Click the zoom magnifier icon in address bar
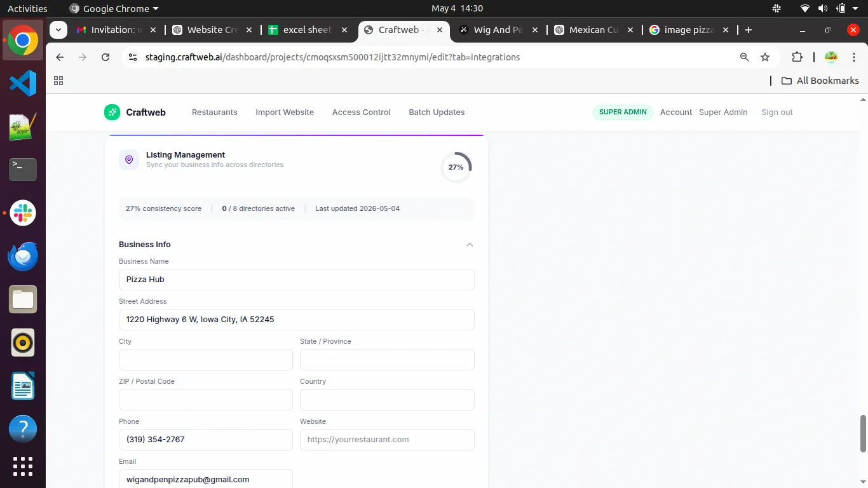 pos(745,57)
